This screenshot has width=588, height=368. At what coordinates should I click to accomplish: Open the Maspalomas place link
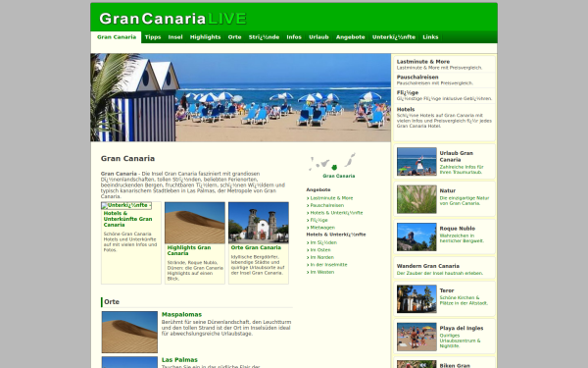pyautogui.click(x=181, y=315)
